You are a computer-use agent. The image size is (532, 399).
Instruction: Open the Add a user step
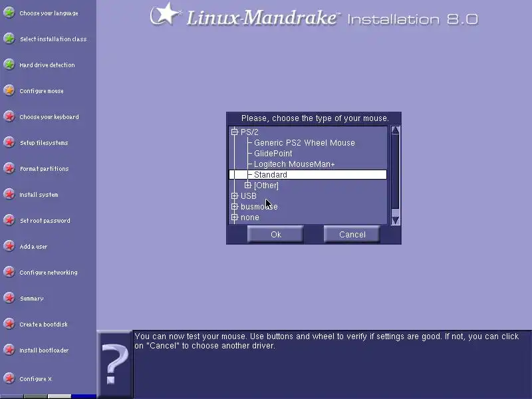[x=33, y=247]
